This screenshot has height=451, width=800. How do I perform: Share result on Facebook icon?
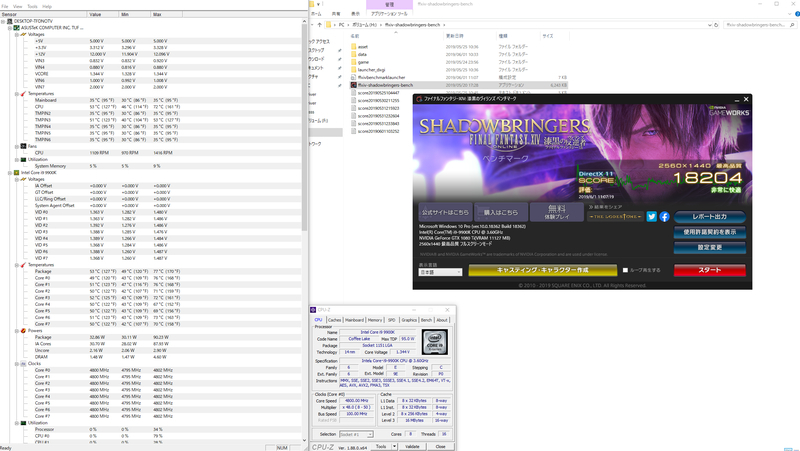(664, 216)
